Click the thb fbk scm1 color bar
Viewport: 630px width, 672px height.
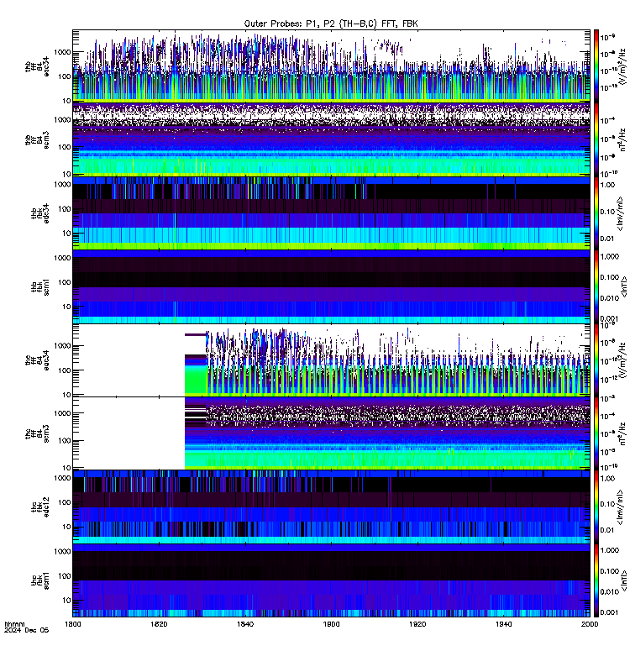point(596,286)
